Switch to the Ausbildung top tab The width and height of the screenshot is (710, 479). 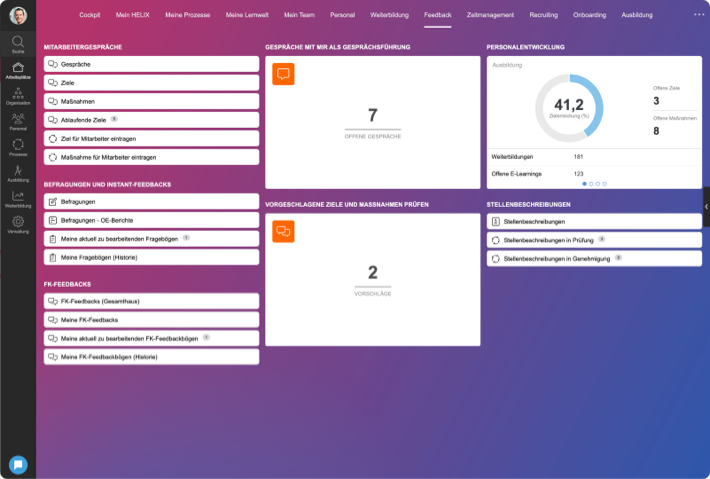(x=637, y=15)
